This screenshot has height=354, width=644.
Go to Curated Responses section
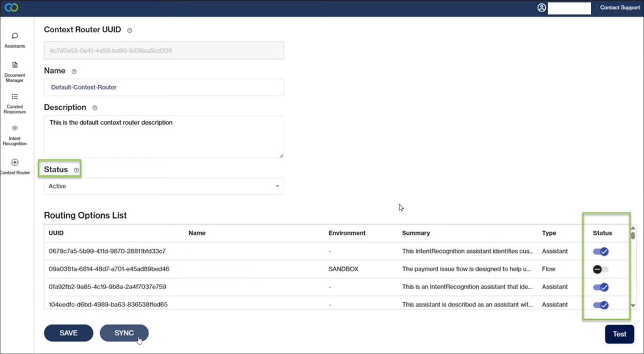[x=15, y=97]
